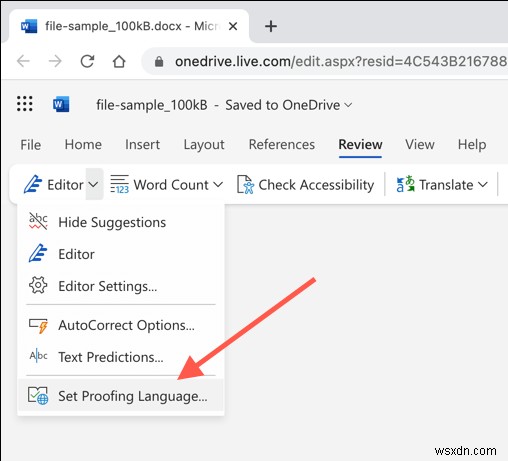Open Editor Settings... from the menu
The width and height of the screenshot is (508, 461).
point(121,286)
